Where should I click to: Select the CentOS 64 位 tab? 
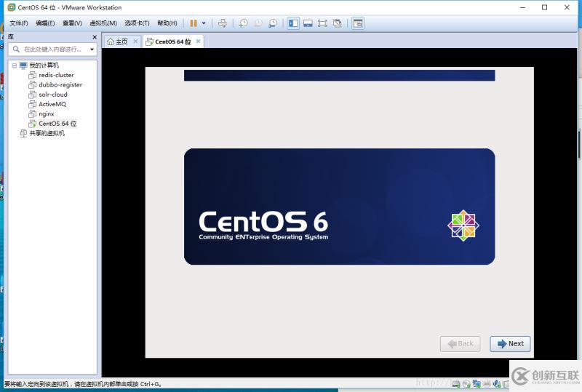click(x=173, y=41)
